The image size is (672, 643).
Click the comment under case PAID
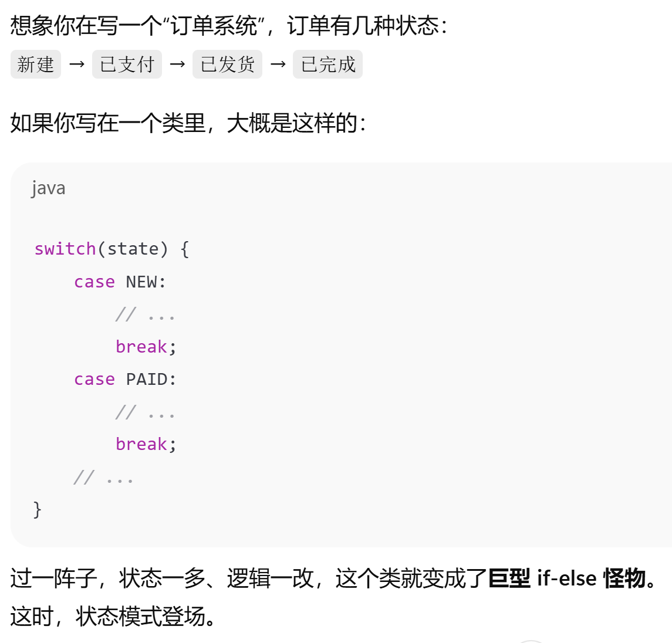(x=145, y=412)
